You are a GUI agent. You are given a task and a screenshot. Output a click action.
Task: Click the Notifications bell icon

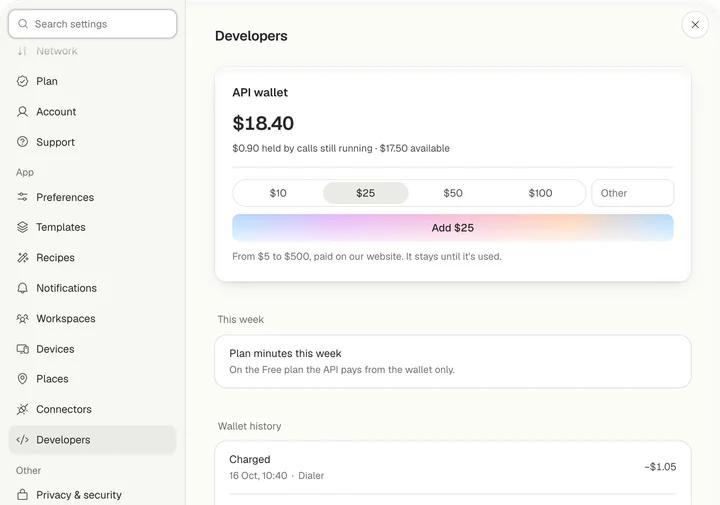click(x=22, y=288)
